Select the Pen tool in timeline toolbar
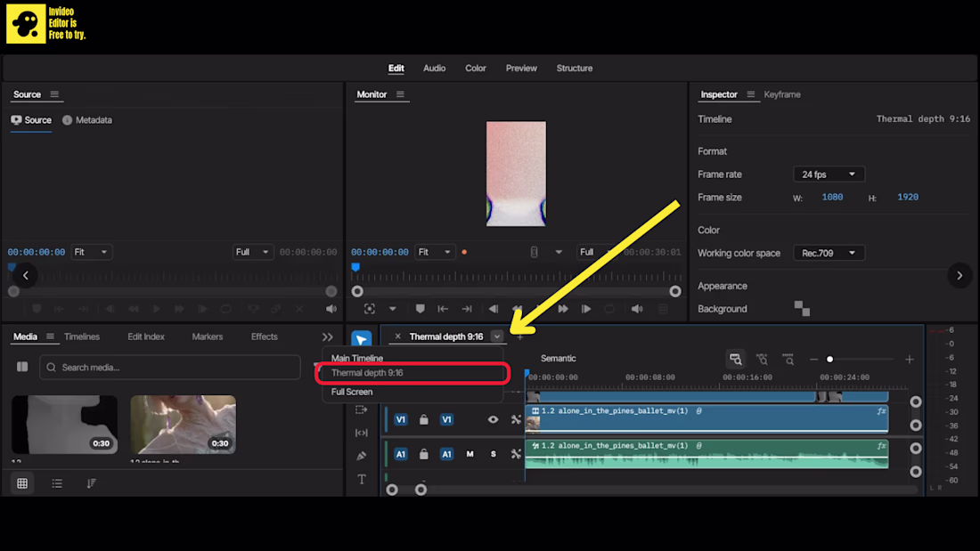 pos(361,456)
